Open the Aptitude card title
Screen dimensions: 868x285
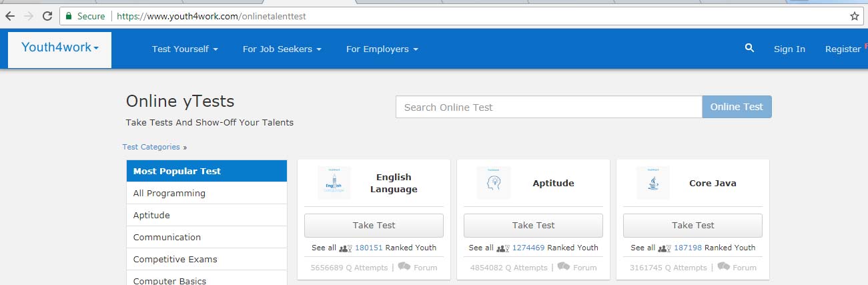[553, 183]
